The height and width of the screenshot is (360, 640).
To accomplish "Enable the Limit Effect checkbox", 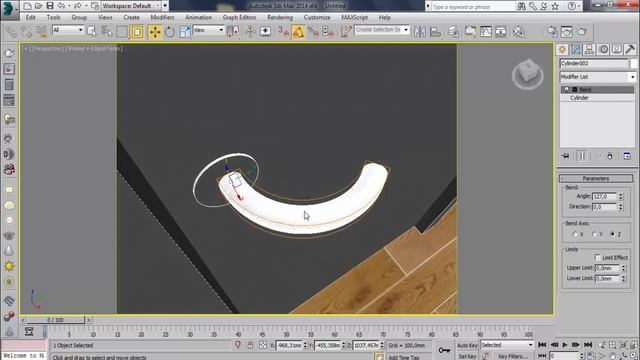I will 598,258.
